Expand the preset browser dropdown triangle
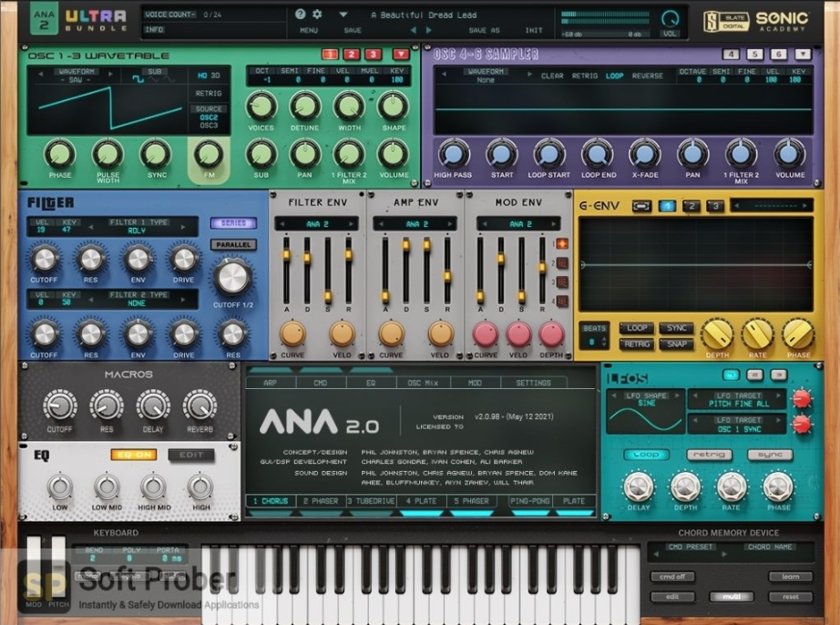The height and width of the screenshot is (625, 840). click(343, 15)
